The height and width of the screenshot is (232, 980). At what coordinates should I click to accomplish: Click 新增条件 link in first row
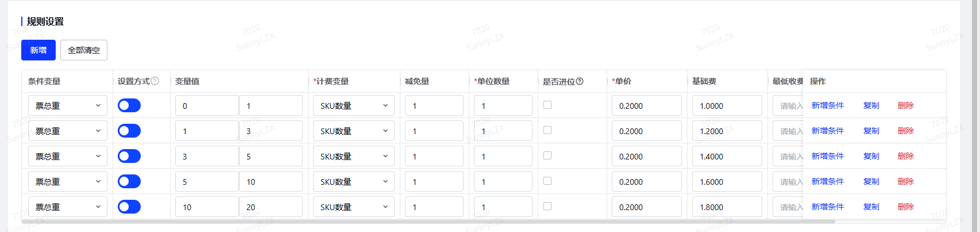(x=828, y=105)
